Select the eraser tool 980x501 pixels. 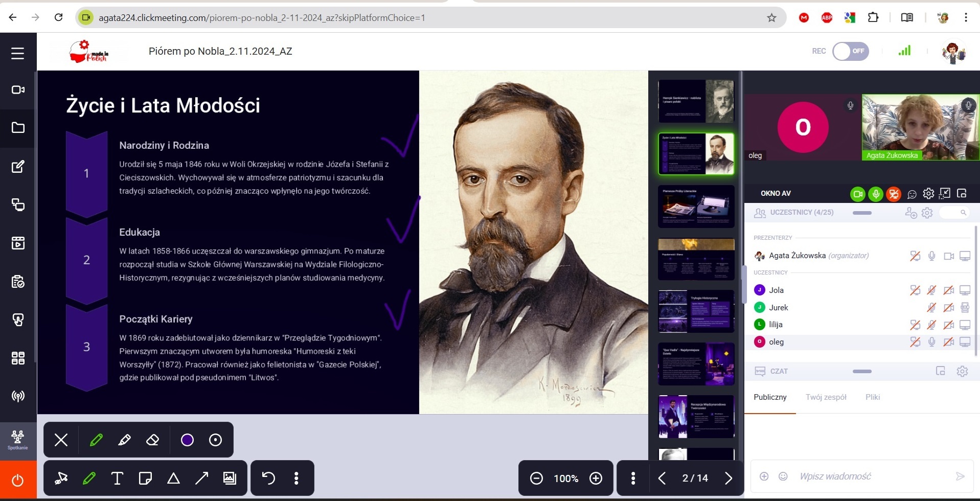pyautogui.click(x=152, y=440)
